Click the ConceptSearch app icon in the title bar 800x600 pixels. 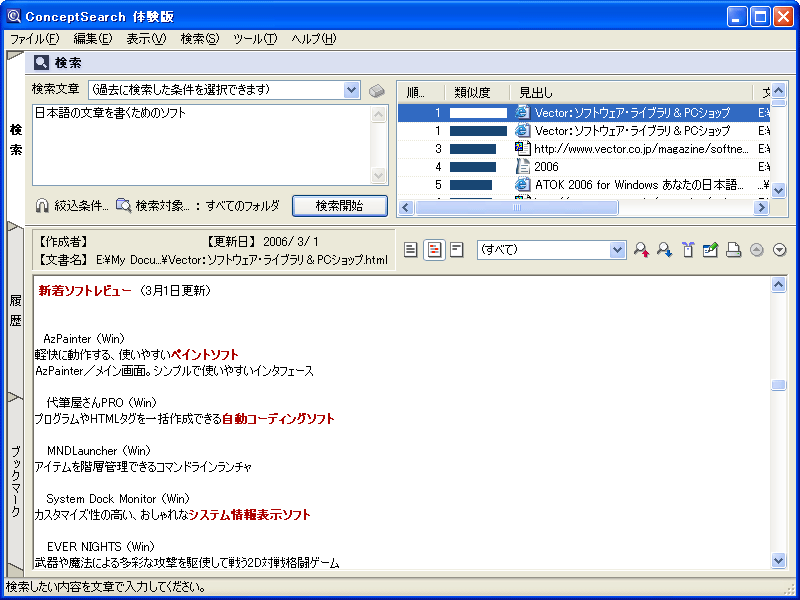(x=14, y=16)
